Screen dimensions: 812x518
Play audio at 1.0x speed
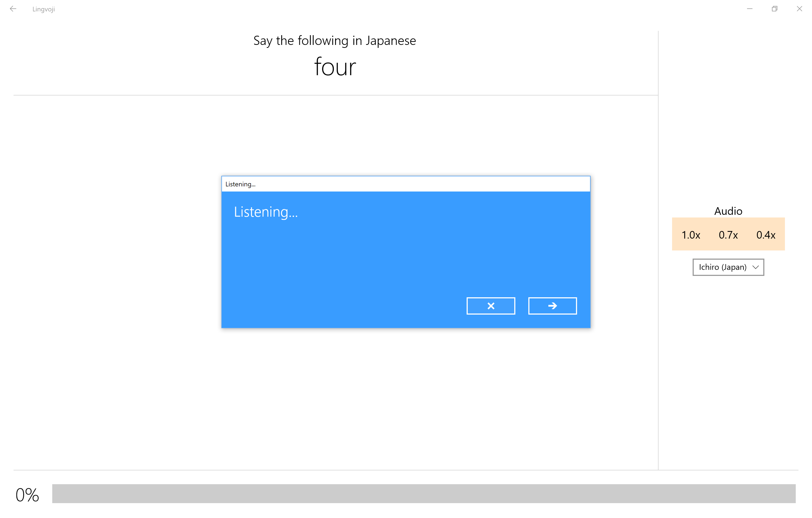pyautogui.click(x=690, y=235)
